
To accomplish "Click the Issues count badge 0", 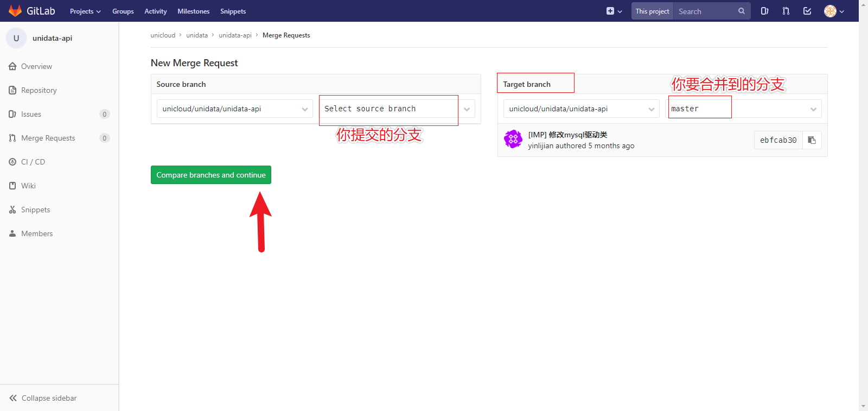I will [105, 114].
